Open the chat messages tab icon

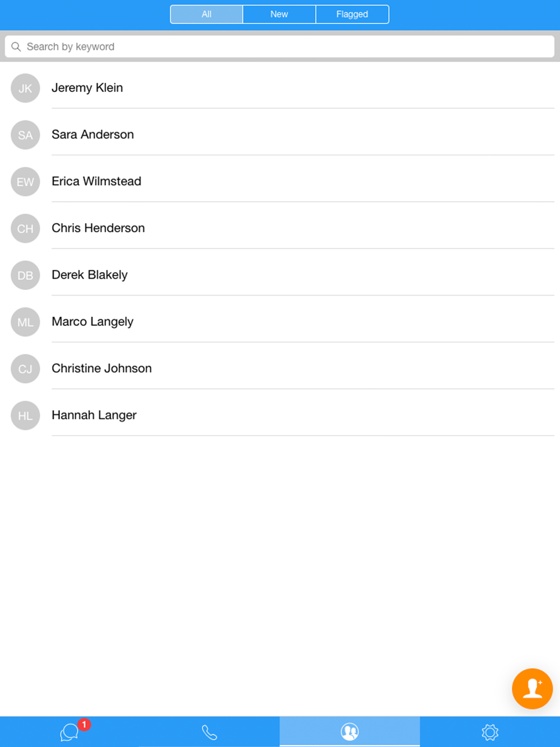(x=69, y=732)
